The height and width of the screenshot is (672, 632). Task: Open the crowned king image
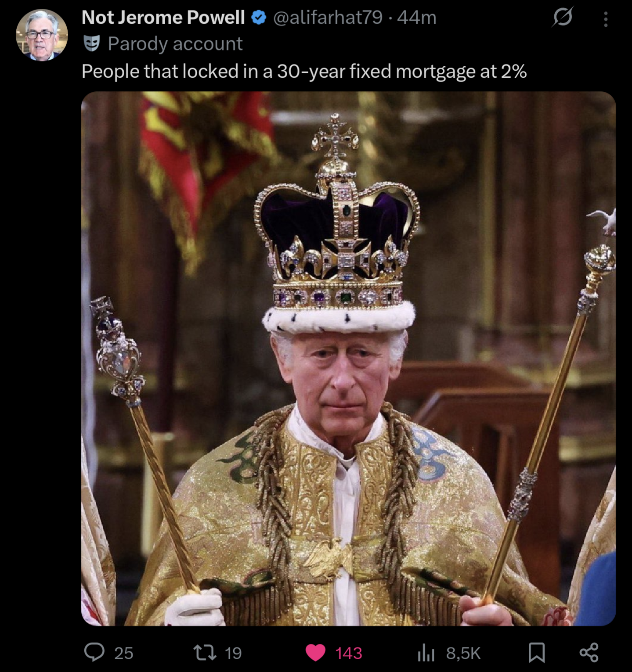(x=348, y=358)
